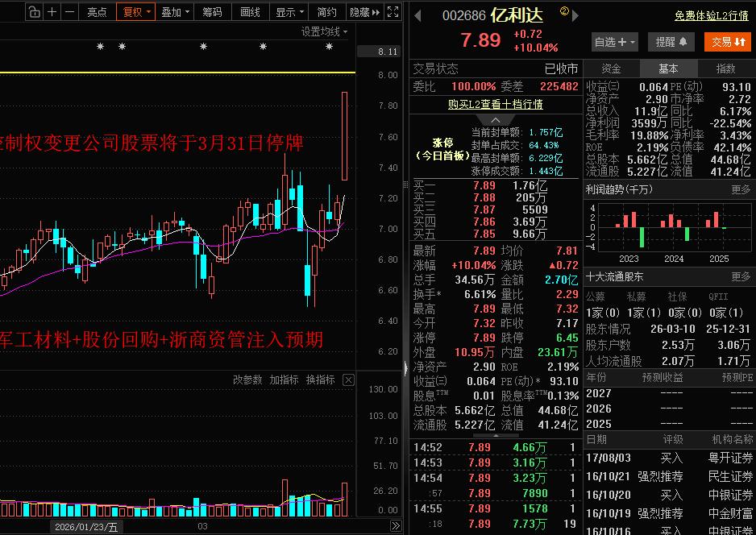Set a 提醒 alert with the bell
This screenshot has height=535, width=756.
coord(671,42)
